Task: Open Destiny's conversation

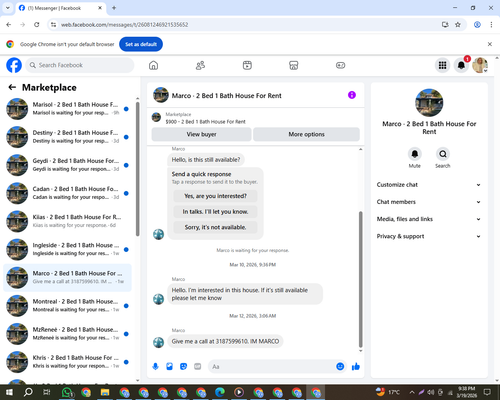Action: (x=68, y=137)
